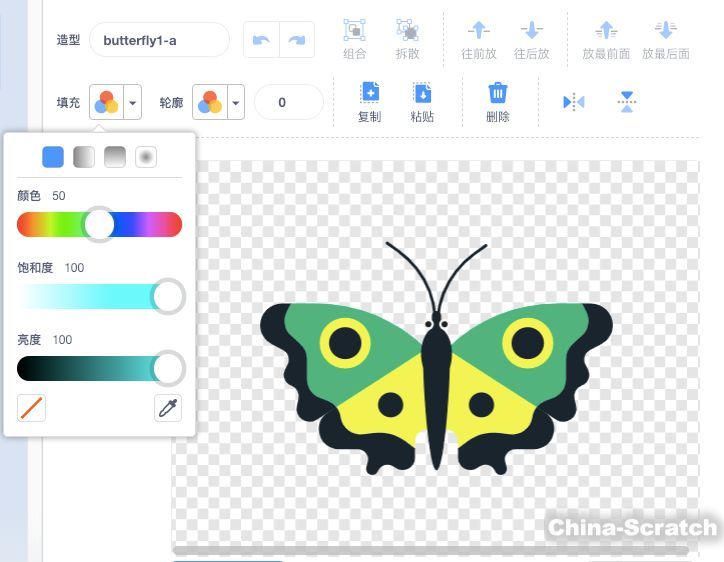This screenshot has height=562, width=724.
Task: Select radial gradient fill mode
Action: (146, 156)
